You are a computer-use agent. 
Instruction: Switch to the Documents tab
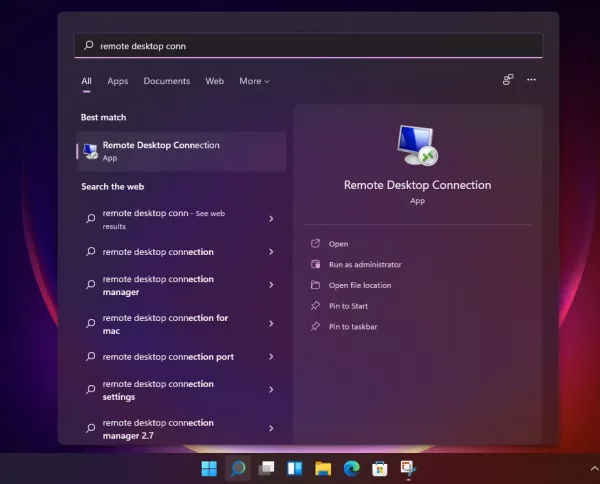[166, 81]
